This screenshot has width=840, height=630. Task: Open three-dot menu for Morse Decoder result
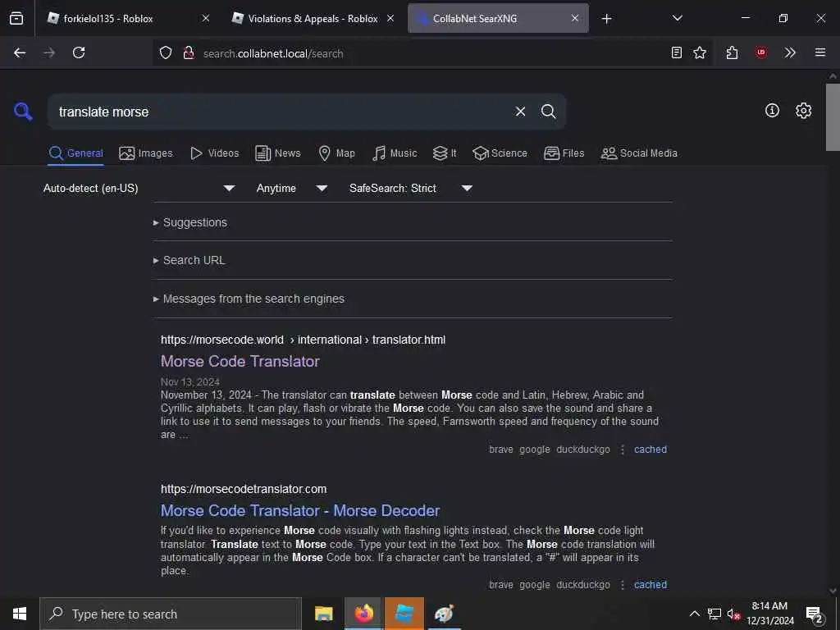point(622,584)
